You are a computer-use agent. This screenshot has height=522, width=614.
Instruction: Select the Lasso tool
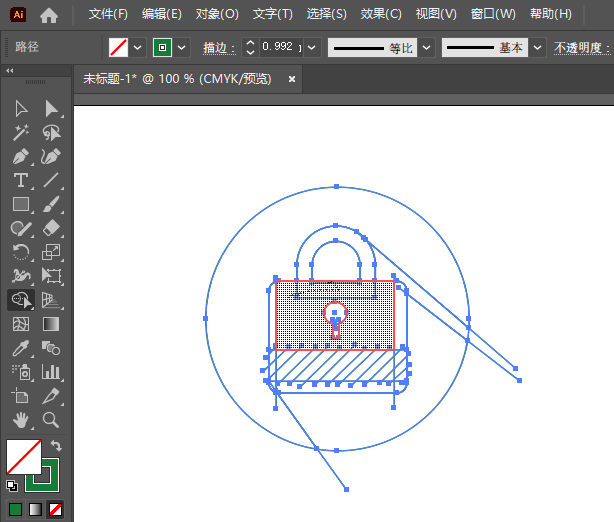(51, 133)
